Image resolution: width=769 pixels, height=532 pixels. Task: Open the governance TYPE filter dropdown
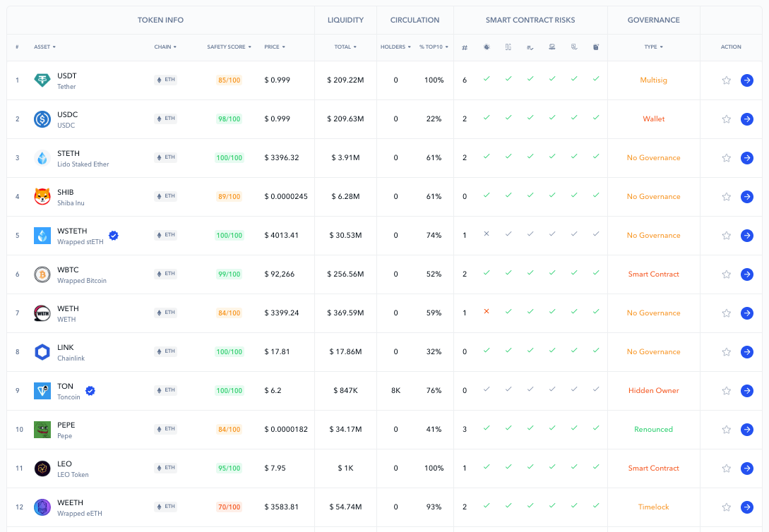pyautogui.click(x=654, y=47)
